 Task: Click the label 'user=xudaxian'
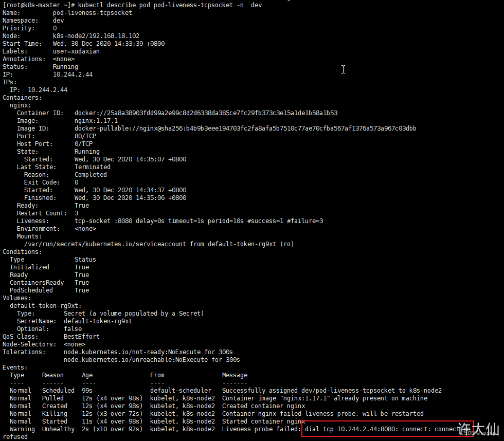point(76,51)
